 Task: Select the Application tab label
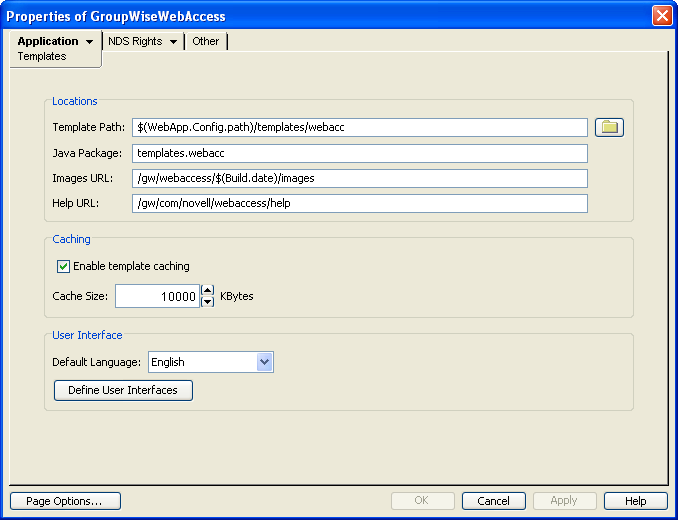tap(48, 41)
